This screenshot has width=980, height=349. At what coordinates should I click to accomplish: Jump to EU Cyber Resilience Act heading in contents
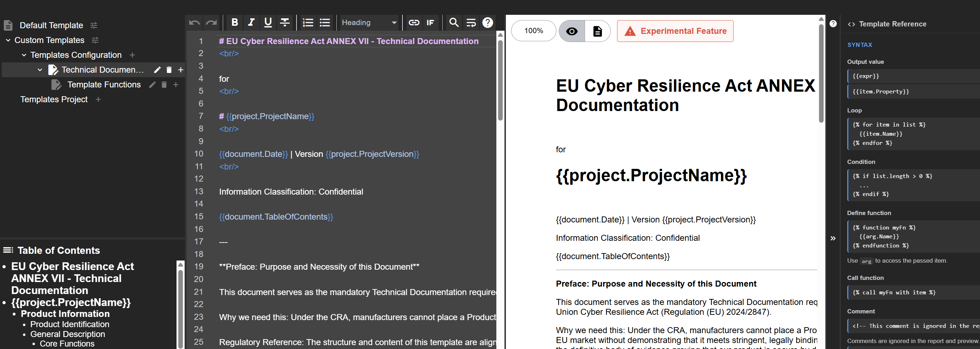pyautogui.click(x=72, y=278)
